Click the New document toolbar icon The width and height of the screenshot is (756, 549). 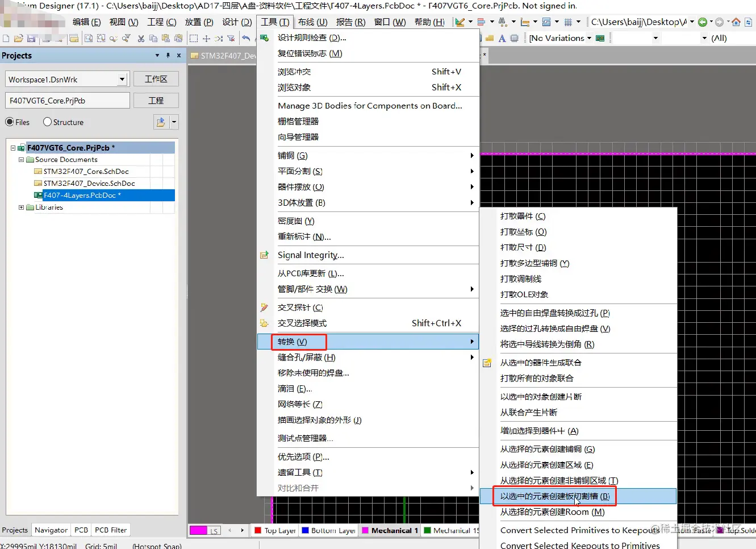coord(6,39)
